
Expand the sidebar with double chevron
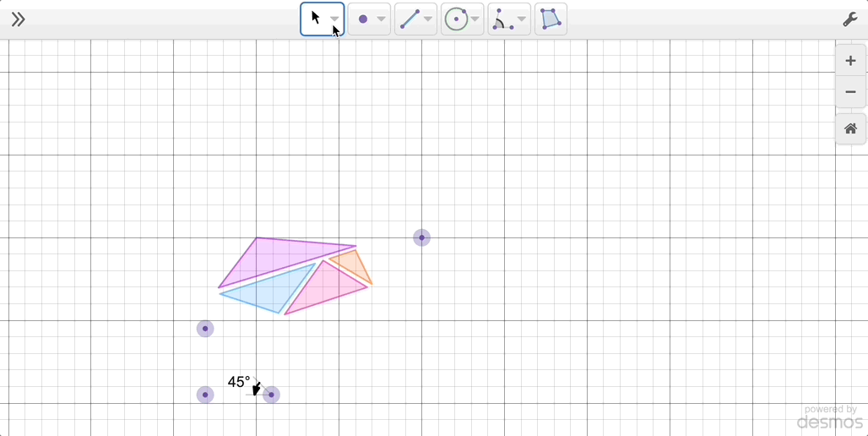pos(18,19)
